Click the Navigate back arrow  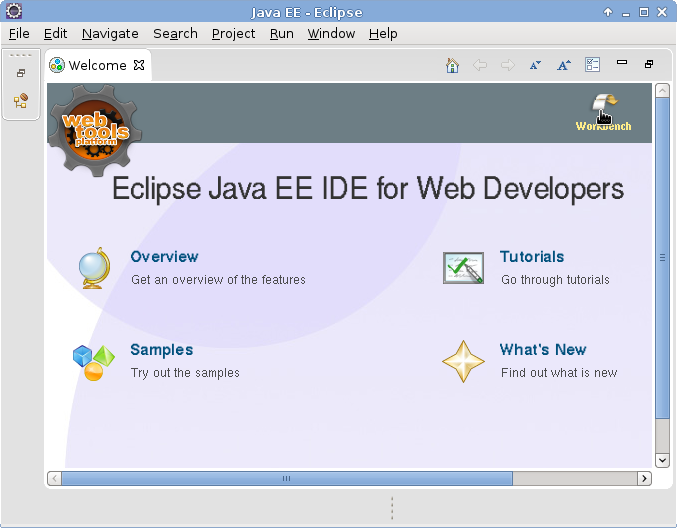(x=480, y=65)
